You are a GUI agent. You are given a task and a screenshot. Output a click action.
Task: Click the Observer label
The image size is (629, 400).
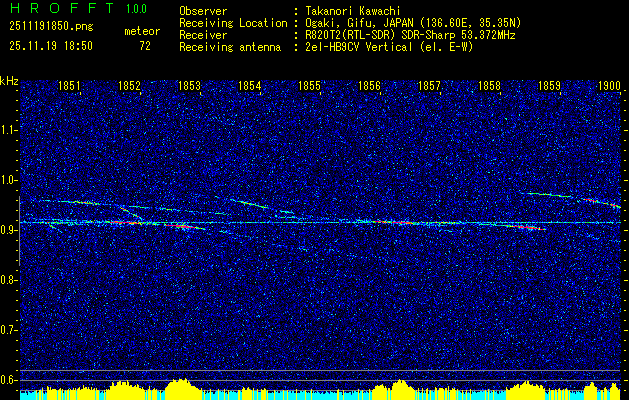pos(203,11)
